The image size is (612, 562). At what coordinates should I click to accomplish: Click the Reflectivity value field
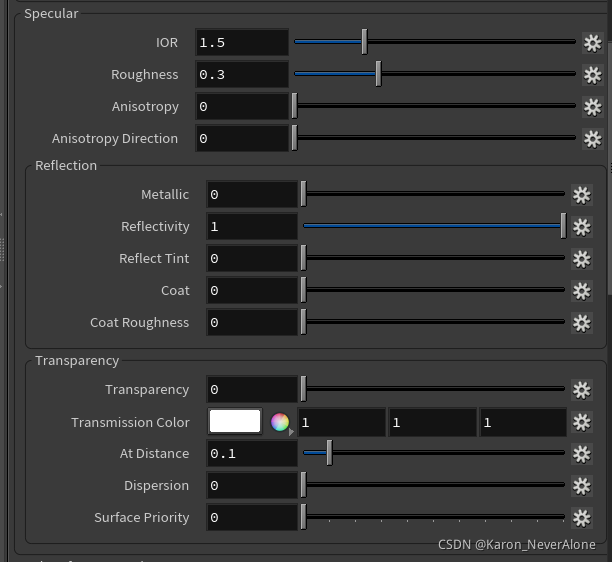coord(252,227)
